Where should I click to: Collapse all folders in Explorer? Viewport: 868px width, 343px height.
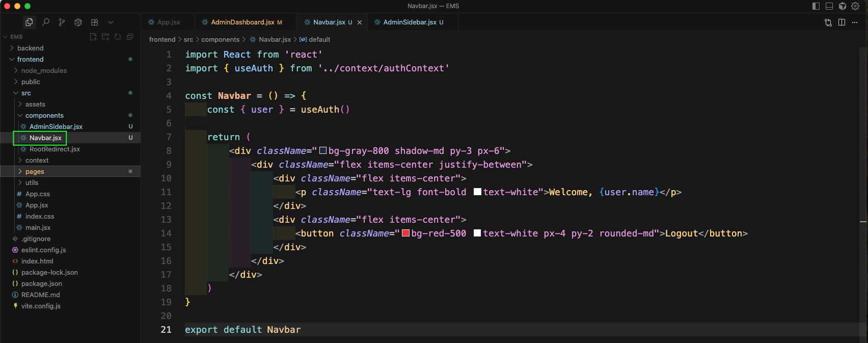click(x=130, y=37)
